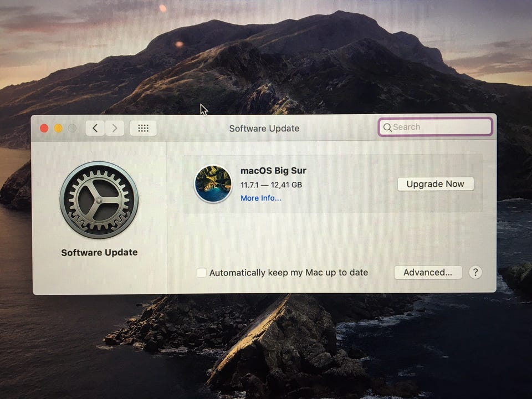Click the magnifier icon in Search field

[387, 127]
